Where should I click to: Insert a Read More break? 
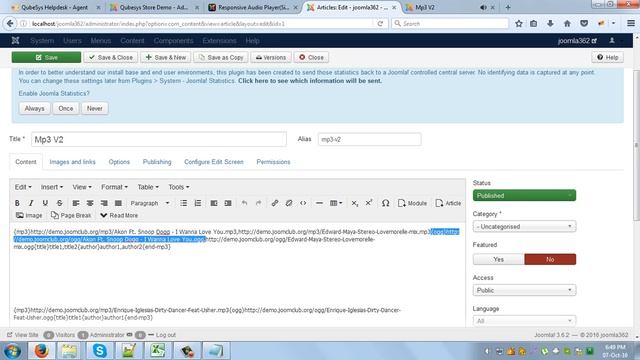(x=119, y=215)
